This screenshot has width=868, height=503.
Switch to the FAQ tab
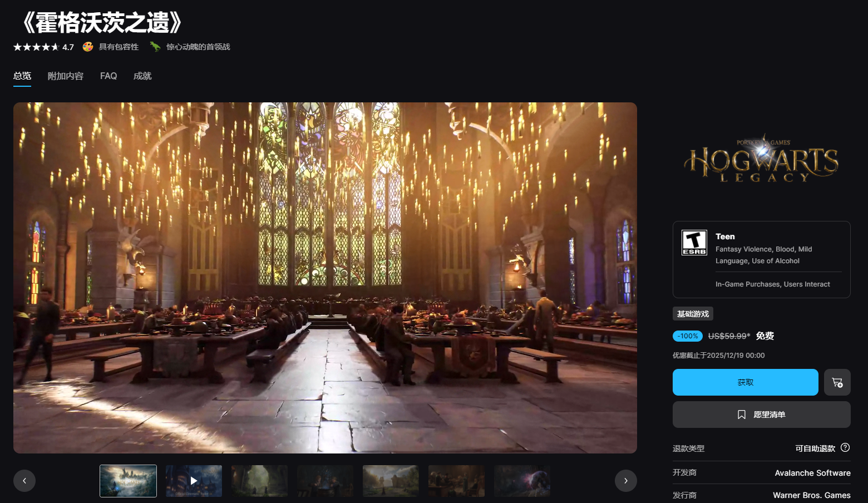pos(108,76)
